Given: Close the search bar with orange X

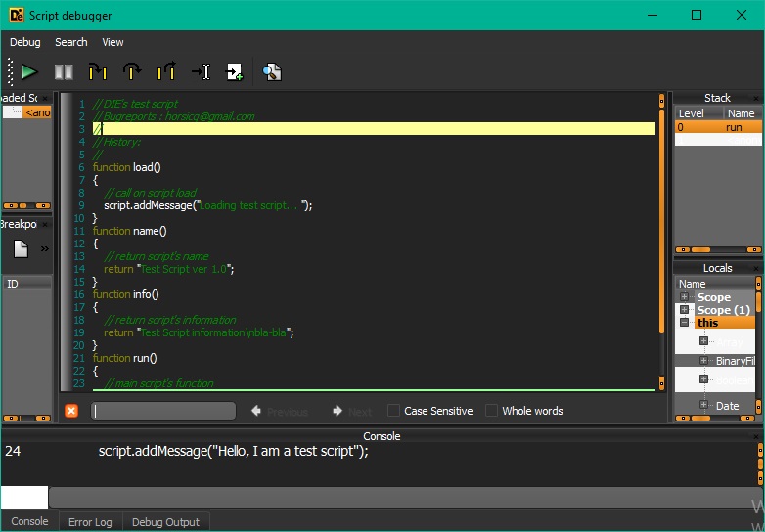Looking at the screenshot, I should [x=71, y=411].
